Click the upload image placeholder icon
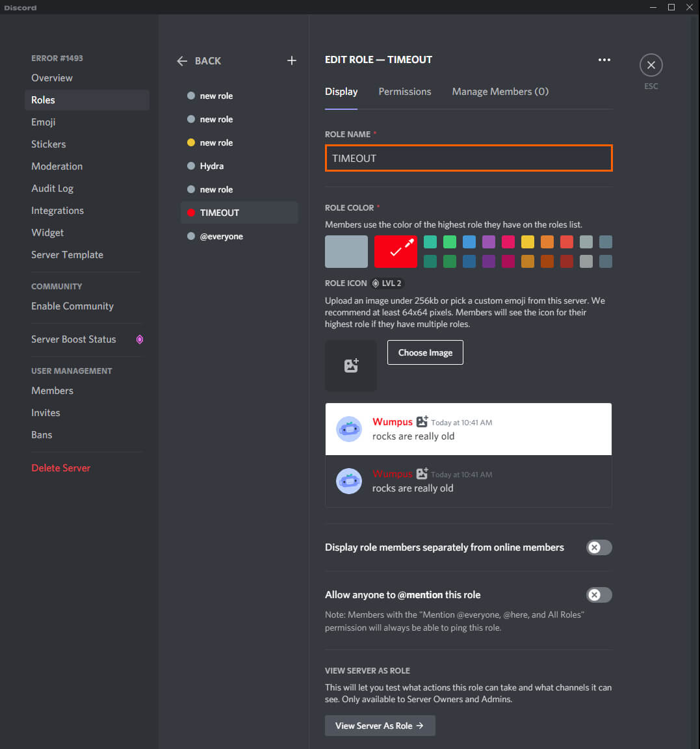 (x=351, y=365)
